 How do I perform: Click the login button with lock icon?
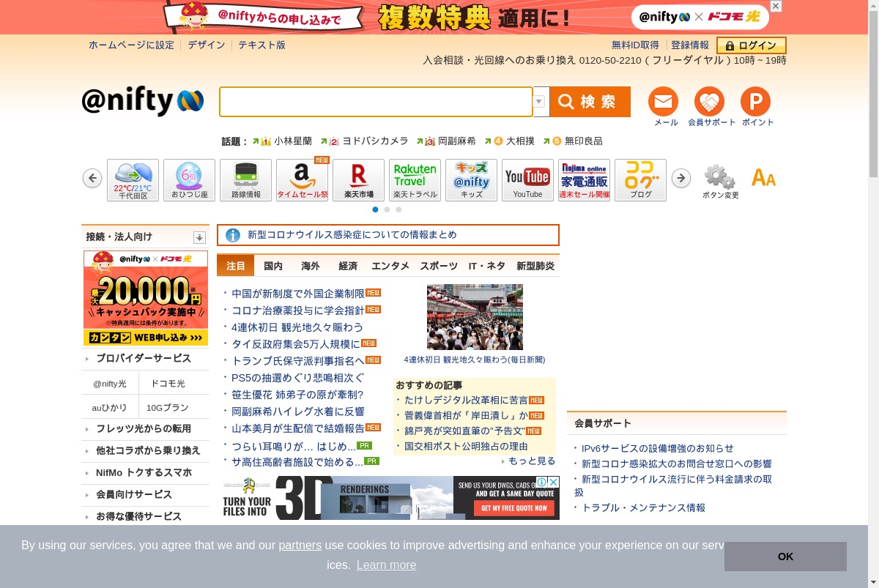tap(751, 45)
